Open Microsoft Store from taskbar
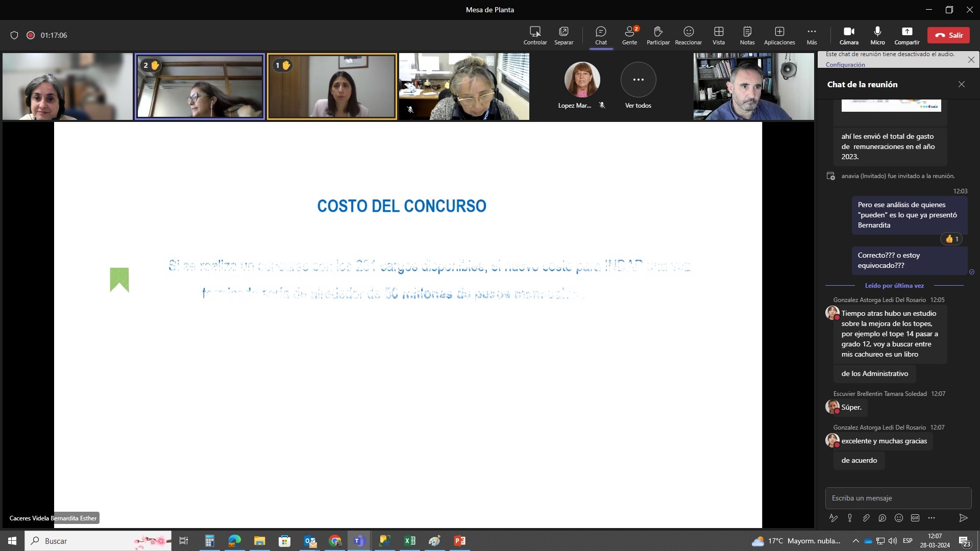Viewport: 980px width, 551px height. click(285, 541)
